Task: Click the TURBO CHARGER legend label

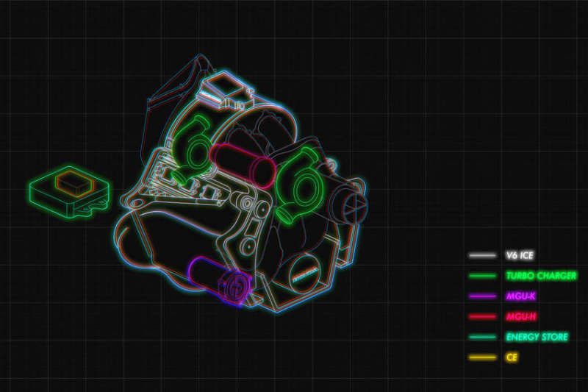Action: tap(542, 276)
